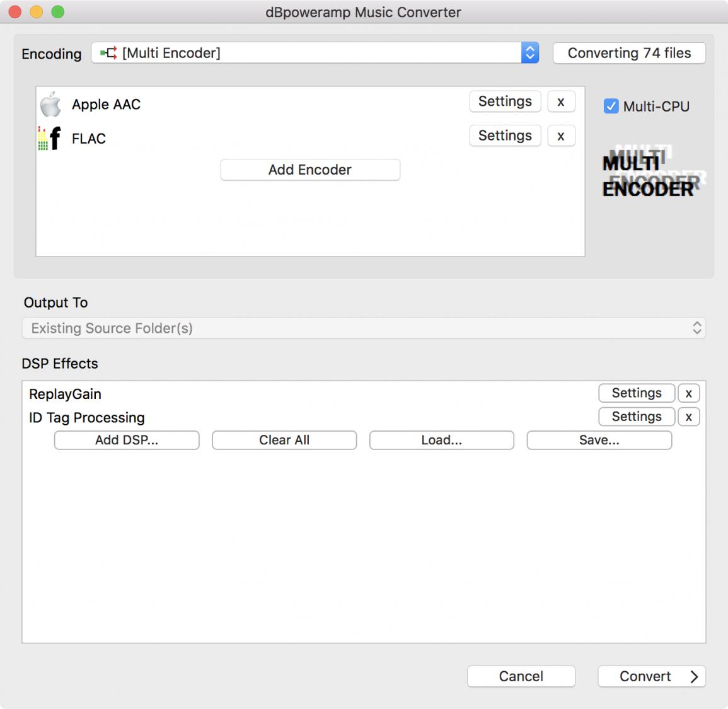Open Apple AAC encoder Settings
The width and height of the screenshot is (728, 709).
(x=505, y=101)
